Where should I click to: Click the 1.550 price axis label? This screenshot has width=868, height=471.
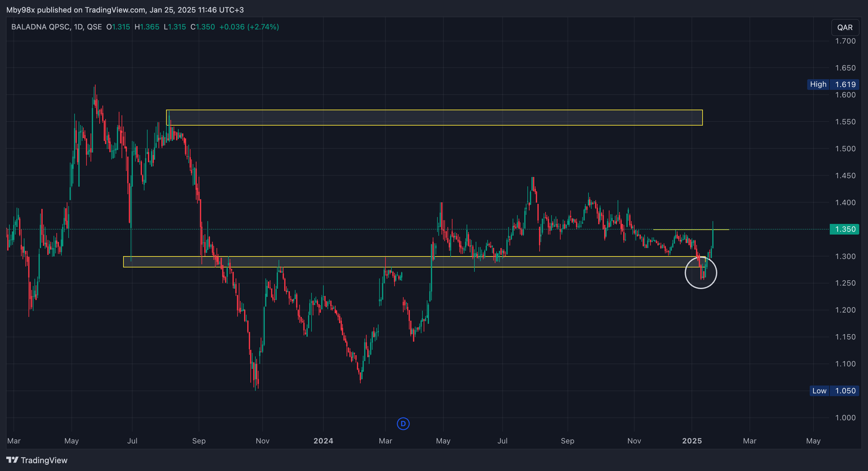click(845, 122)
